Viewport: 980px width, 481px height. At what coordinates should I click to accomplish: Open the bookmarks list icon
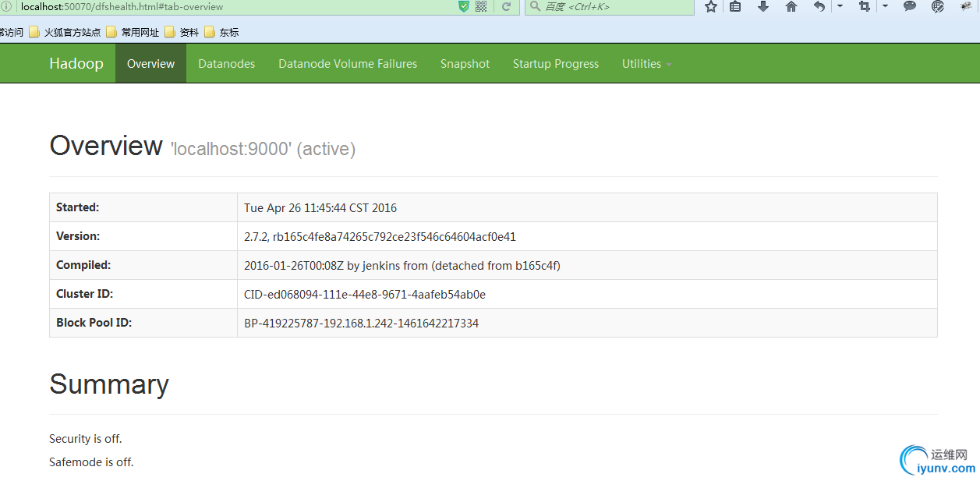point(735,6)
